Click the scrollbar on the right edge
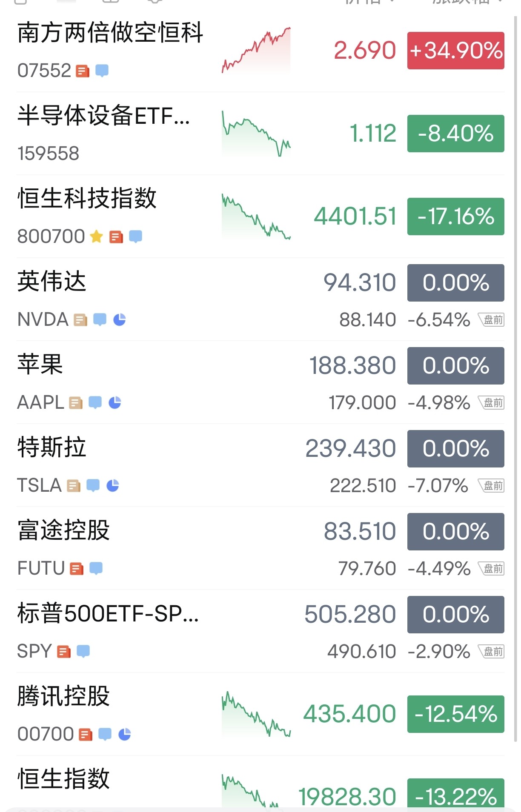521x812 pixels. [x=516, y=379]
